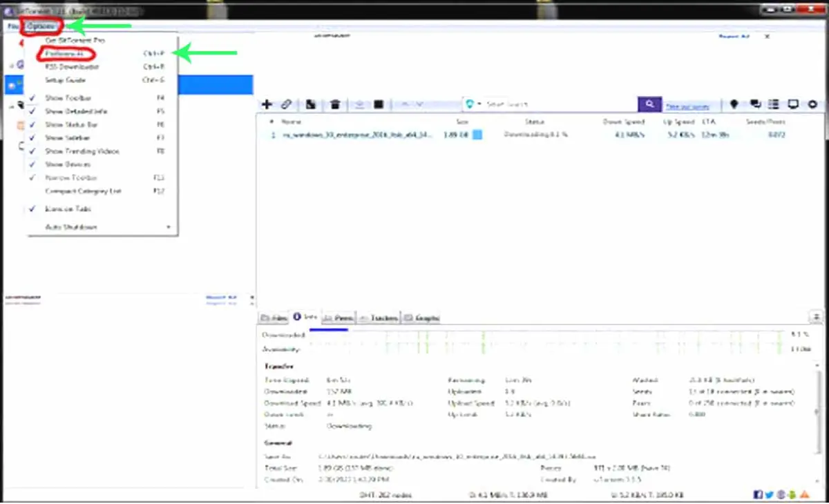Click the ETA column header
829x504 pixels.
click(x=708, y=122)
